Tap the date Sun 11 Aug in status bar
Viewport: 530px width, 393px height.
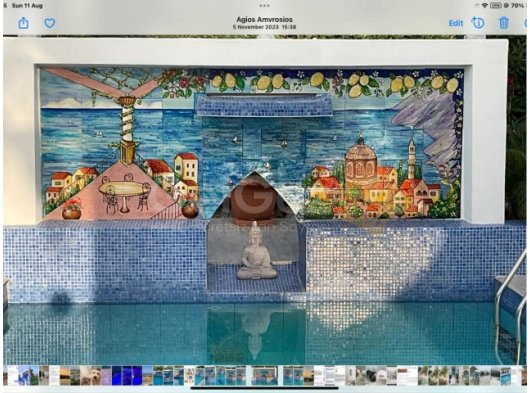pos(27,6)
